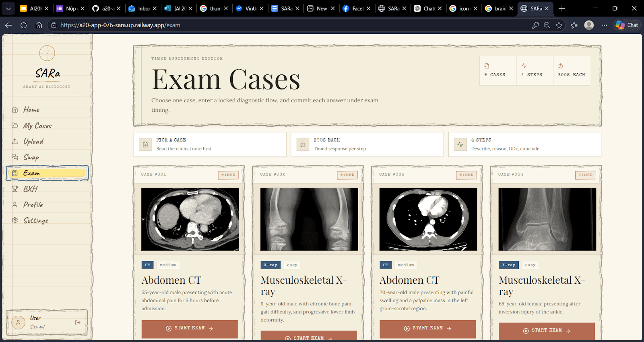Click the address bar URL

[120, 25]
